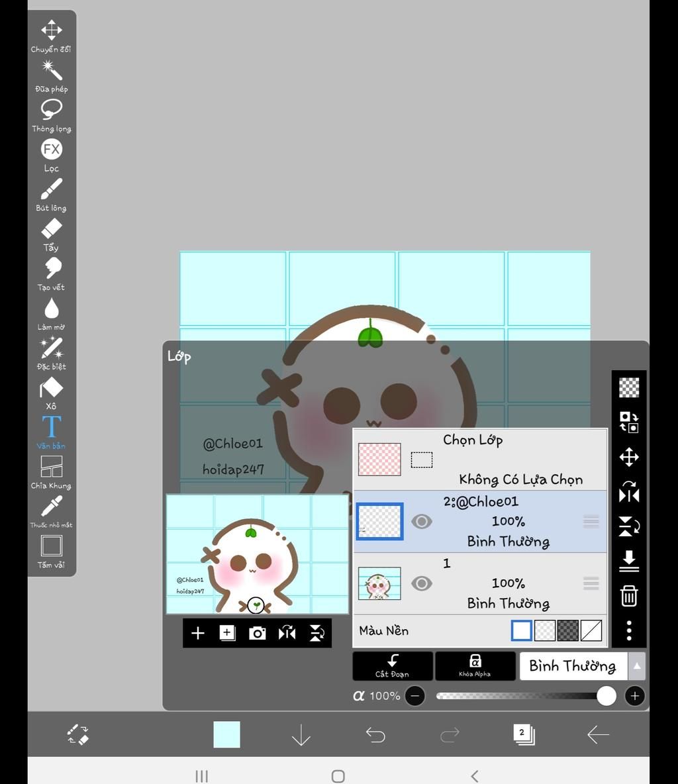678x784 pixels.
Task: Delete layer with trash can icon
Action: pos(629,596)
